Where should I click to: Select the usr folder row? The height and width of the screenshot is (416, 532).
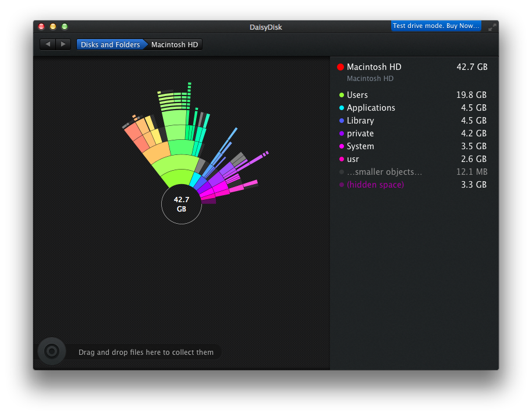click(x=413, y=159)
